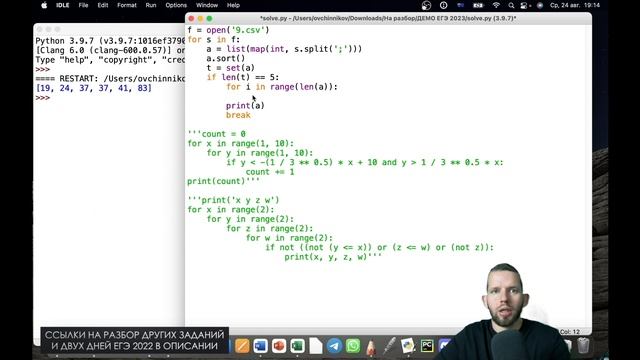
Task: Open the File menu
Action: tap(83, 5)
